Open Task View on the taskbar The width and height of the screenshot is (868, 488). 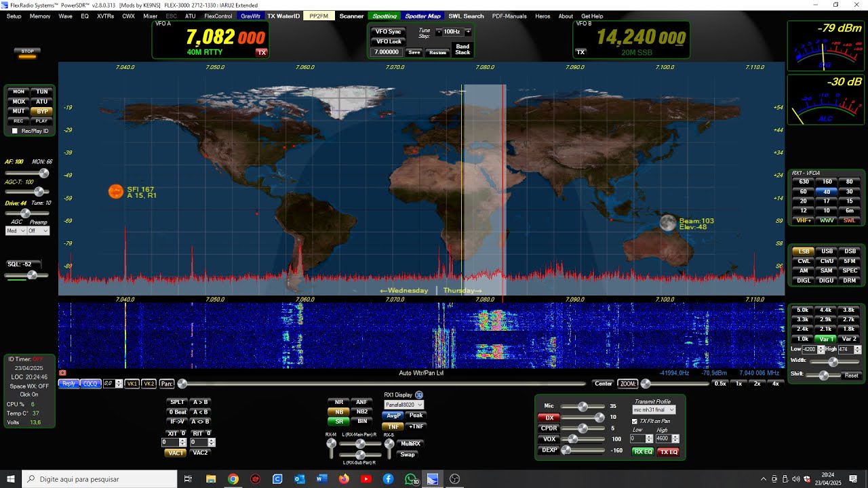point(189,479)
